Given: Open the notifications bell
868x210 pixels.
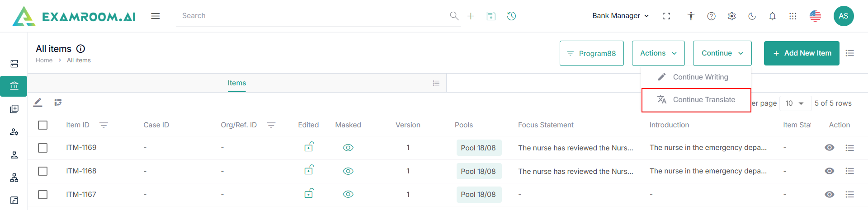Looking at the screenshot, I should tap(772, 16).
